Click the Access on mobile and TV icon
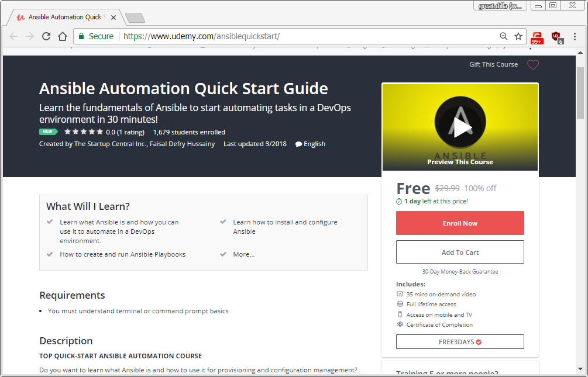The width and height of the screenshot is (588, 377). point(400,314)
